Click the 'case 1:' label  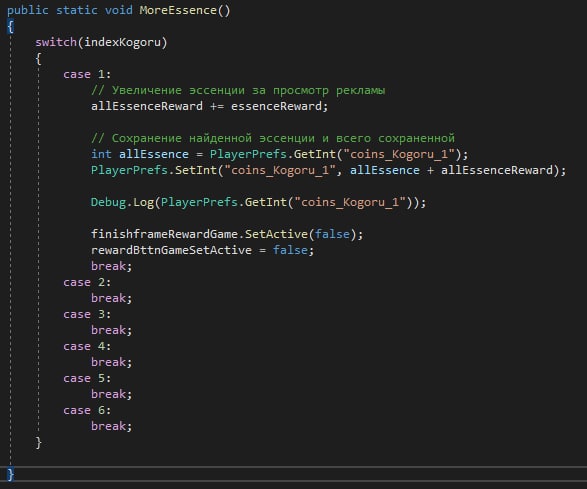tap(87, 74)
